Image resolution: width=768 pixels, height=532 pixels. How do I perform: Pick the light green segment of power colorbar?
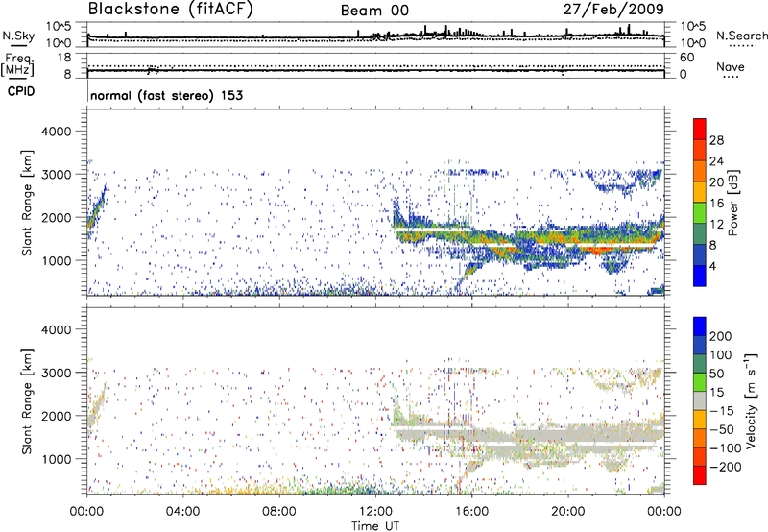coord(700,213)
